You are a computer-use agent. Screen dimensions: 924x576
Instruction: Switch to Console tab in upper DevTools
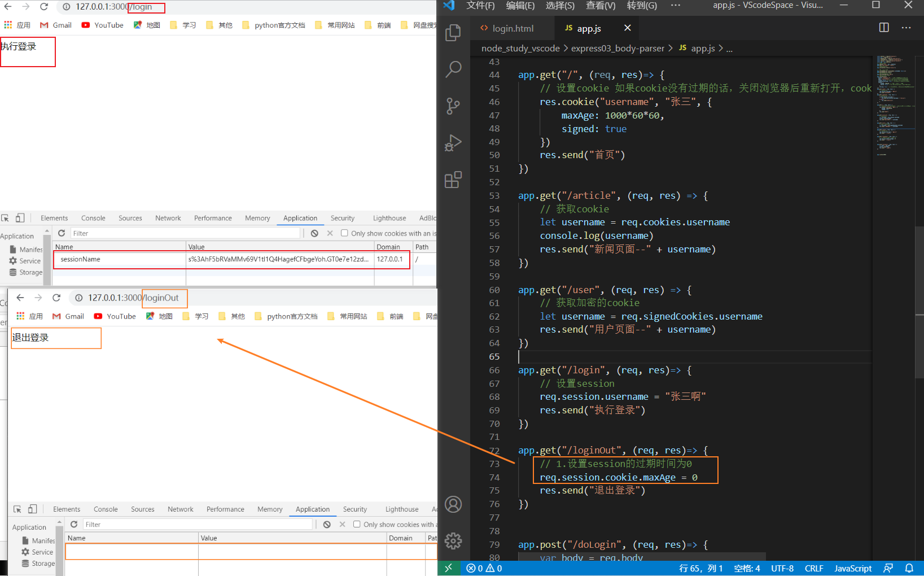[x=93, y=218]
